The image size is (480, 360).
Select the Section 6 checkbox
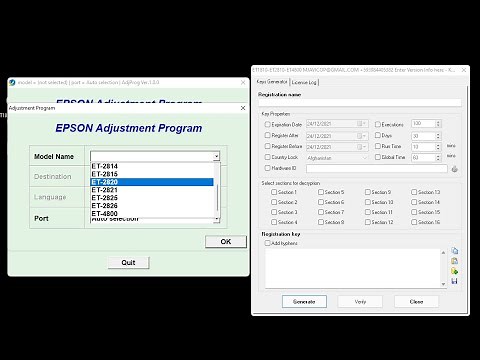coord(321,202)
